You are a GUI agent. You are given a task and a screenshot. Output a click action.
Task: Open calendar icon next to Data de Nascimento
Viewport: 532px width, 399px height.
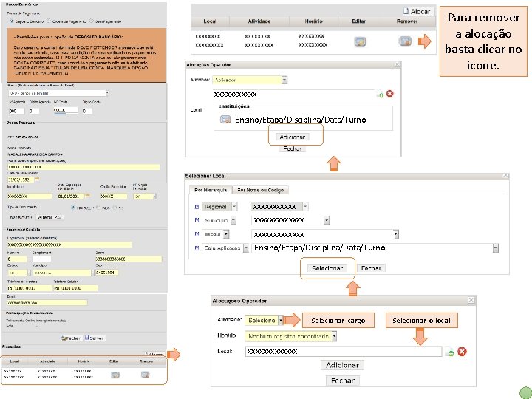tap(38, 179)
